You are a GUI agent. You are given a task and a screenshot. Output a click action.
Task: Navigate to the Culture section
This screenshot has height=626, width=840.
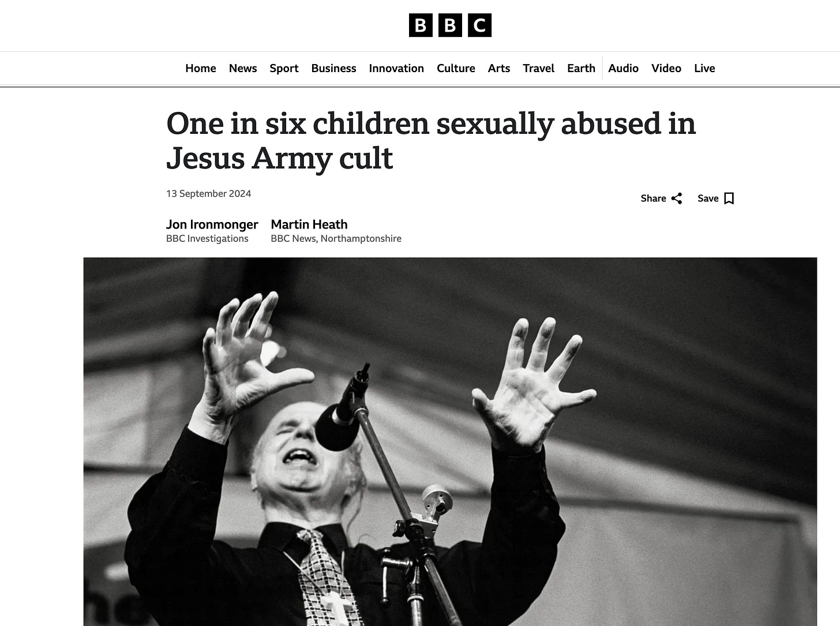[456, 68]
